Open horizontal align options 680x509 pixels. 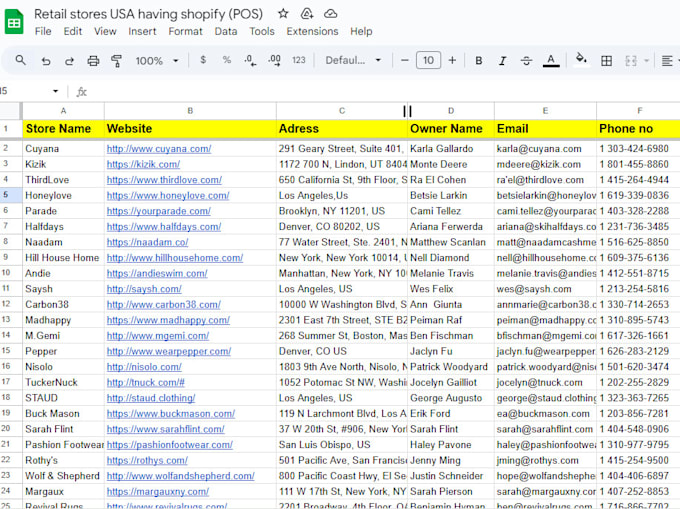(667, 61)
